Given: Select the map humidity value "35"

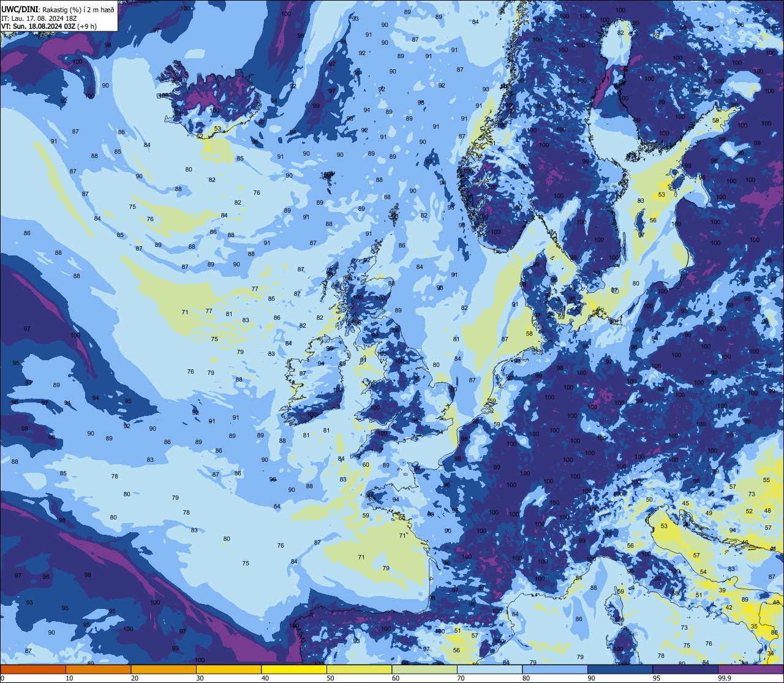Looking at the screenshot, I should (754, 627).
